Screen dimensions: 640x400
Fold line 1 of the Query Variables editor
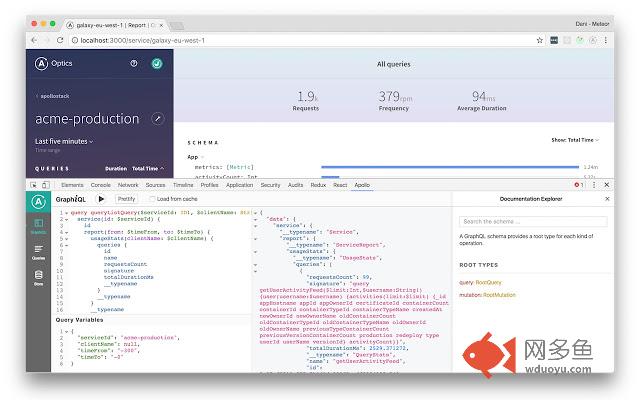tap(66, 331)
